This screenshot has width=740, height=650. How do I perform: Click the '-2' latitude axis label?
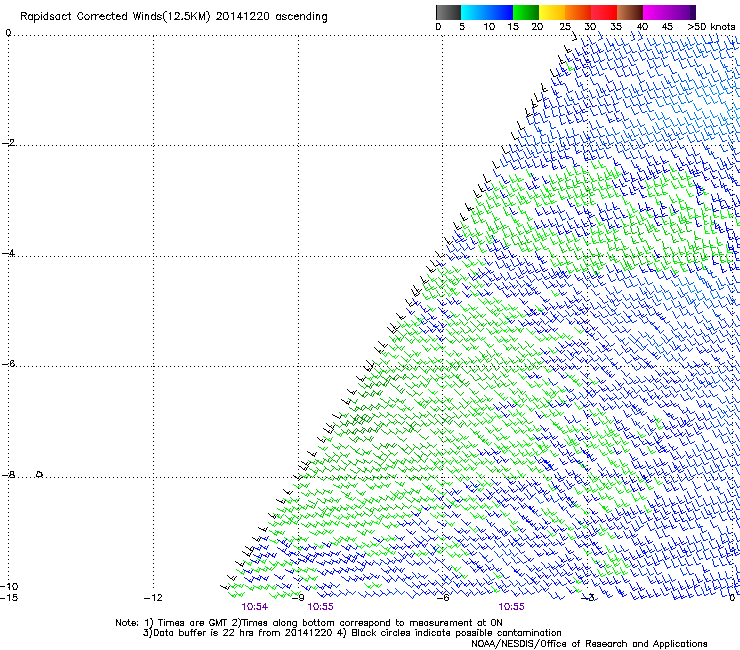point(8,143)
